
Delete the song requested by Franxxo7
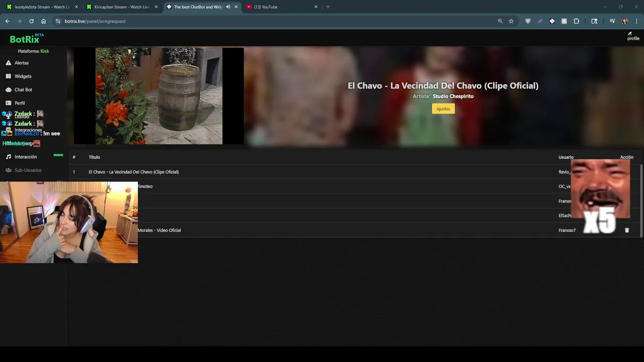coord(627,230)
